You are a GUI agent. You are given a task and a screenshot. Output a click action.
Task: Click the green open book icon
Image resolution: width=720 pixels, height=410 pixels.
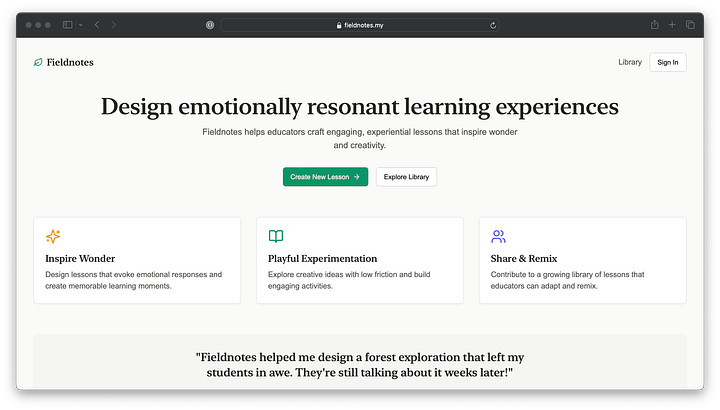point(276,236)
